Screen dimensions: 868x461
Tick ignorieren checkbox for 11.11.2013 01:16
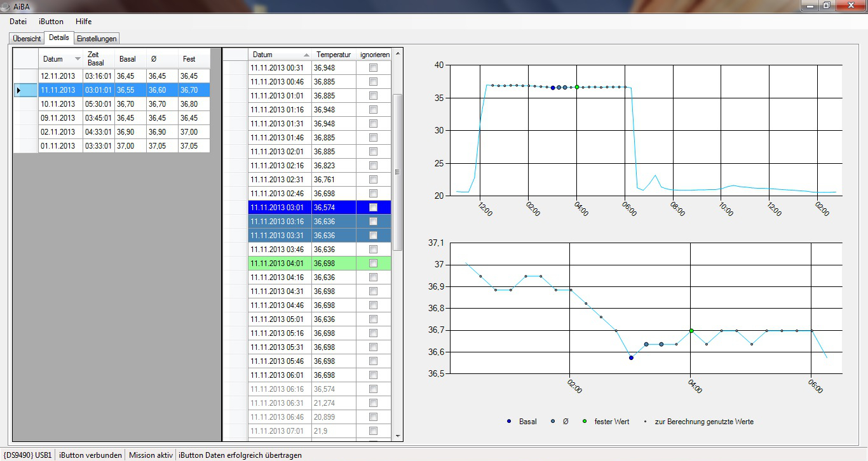point(373,110)
